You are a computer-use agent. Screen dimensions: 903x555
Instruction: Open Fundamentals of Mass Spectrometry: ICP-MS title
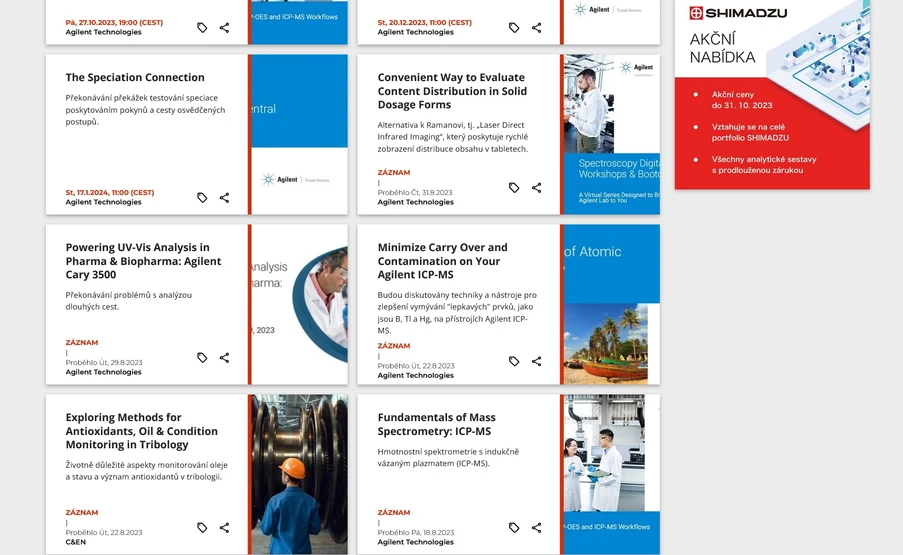click(437, 424)
